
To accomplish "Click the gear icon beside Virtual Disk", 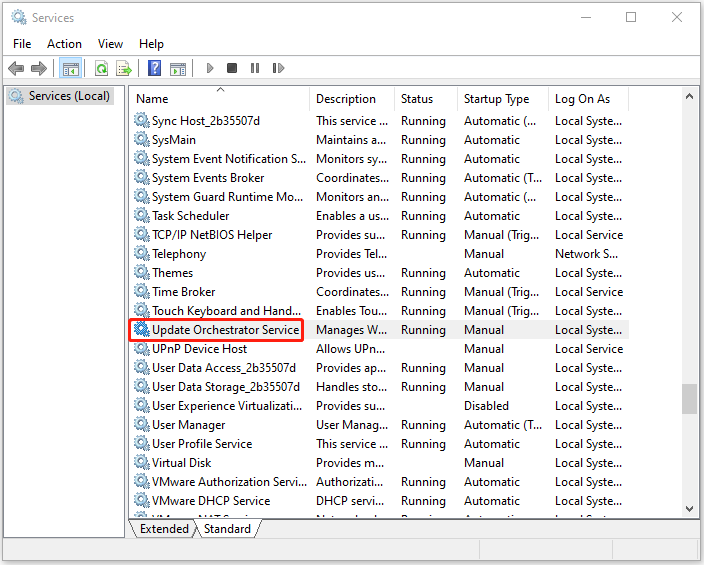I will click(142, 463).
